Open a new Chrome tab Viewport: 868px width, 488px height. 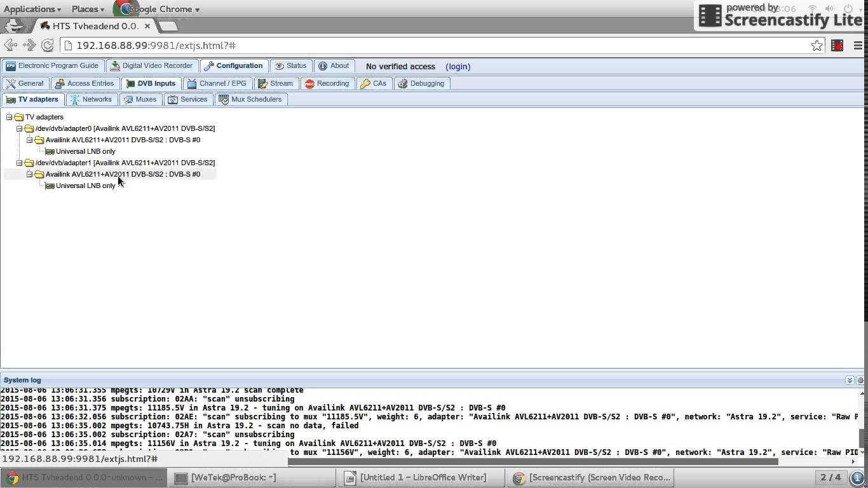click(168, 26)
